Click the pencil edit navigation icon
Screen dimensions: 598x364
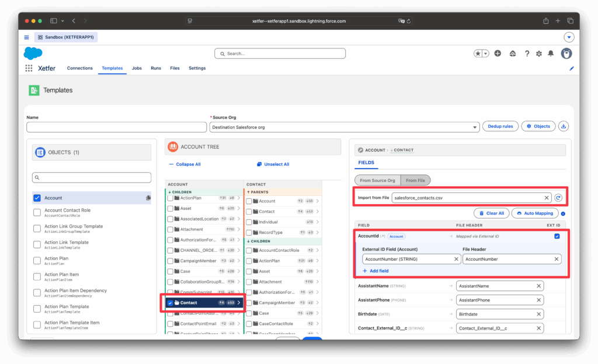pos(571,68)
